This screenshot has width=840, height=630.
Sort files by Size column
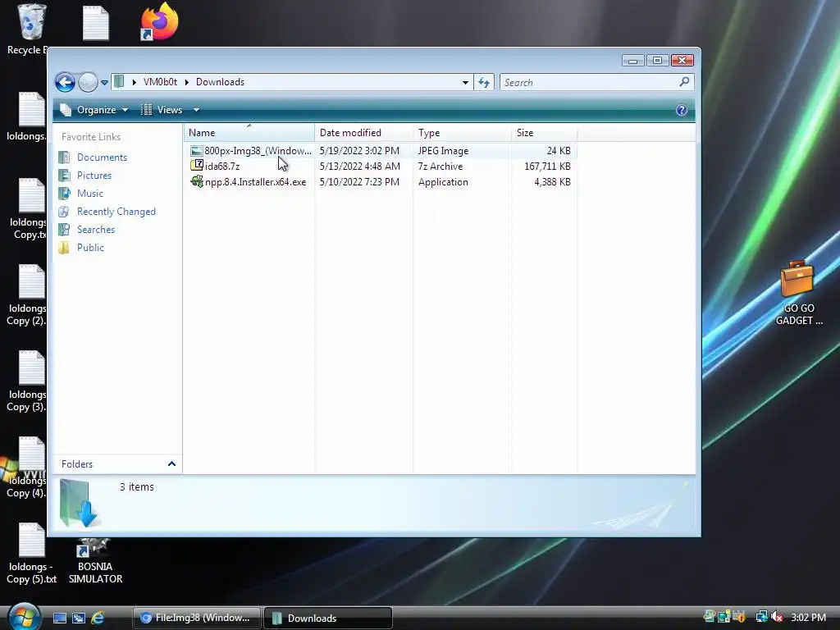point(545,133)
